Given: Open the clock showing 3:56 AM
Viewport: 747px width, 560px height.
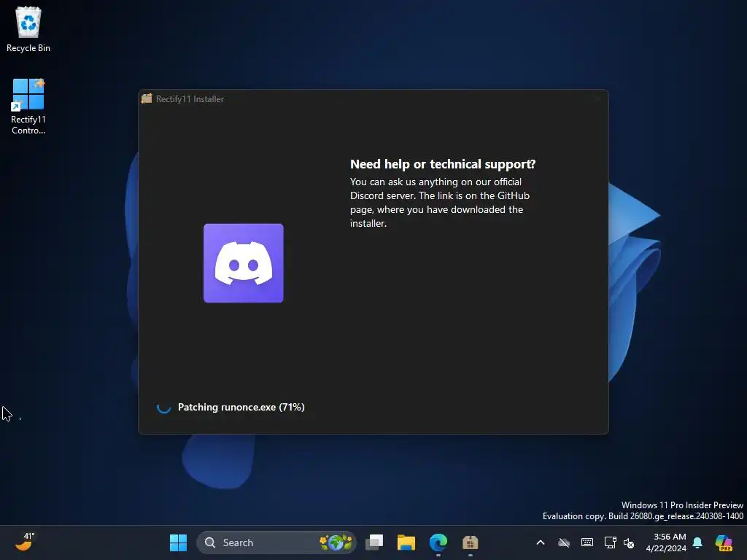Looking at the screenshot, I should tap(666, 542).
